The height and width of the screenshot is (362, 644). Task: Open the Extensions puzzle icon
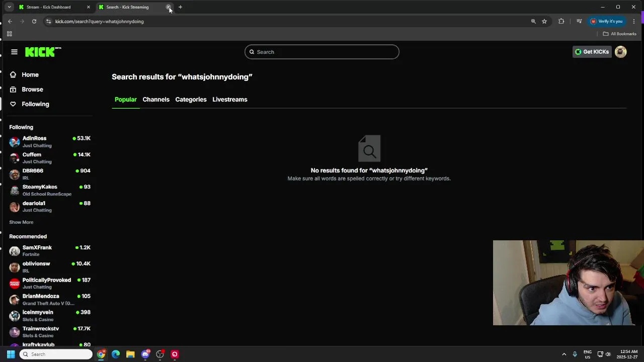coord(561,21)
